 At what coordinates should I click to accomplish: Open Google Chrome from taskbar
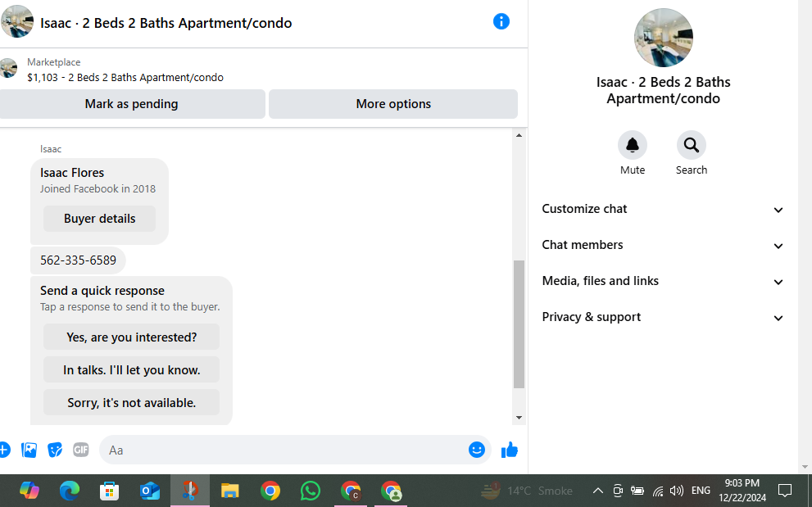270,491
